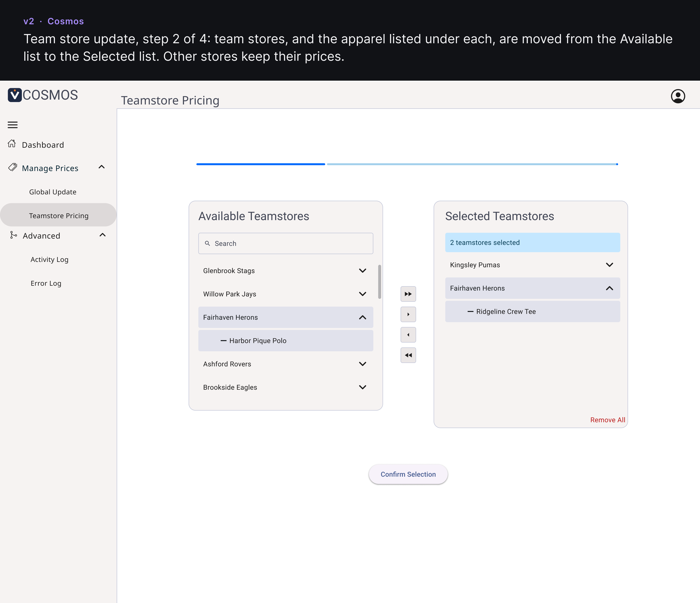Click the dash icon beside Harbor Pique Polo
This screenshot has height=603, width=700.
(223, 341)
